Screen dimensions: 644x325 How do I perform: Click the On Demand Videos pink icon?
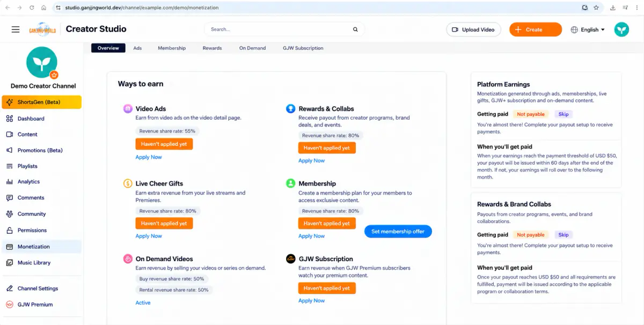(128, 258)
